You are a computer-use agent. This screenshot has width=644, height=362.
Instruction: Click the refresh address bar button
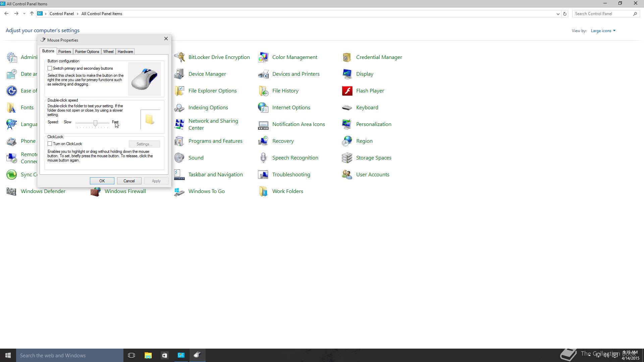pos(565,14)
